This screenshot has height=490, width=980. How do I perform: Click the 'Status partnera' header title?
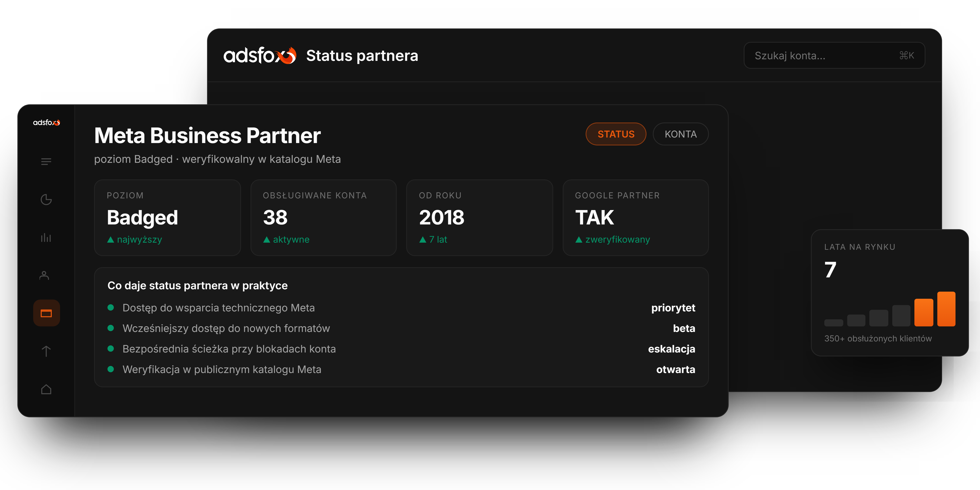tap(362, 56)
